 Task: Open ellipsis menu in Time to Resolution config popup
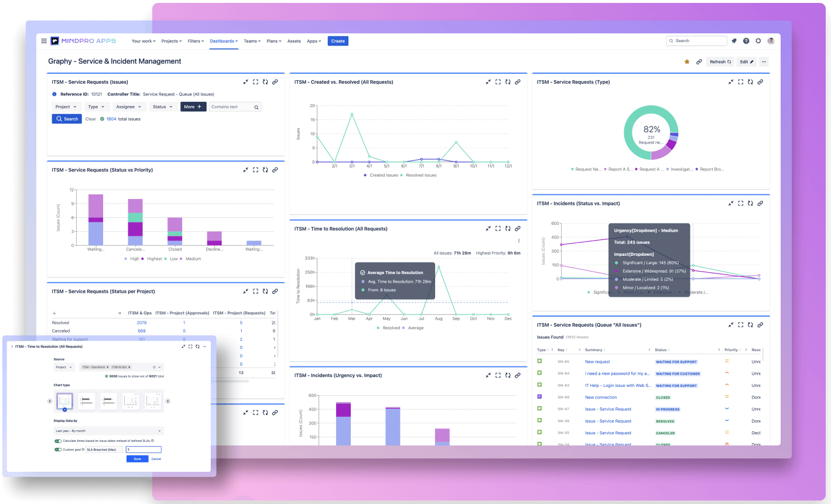click(x=204, y=347)
